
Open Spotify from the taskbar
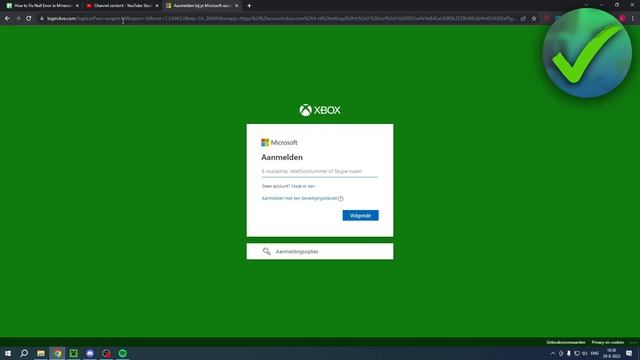point(122,353)
